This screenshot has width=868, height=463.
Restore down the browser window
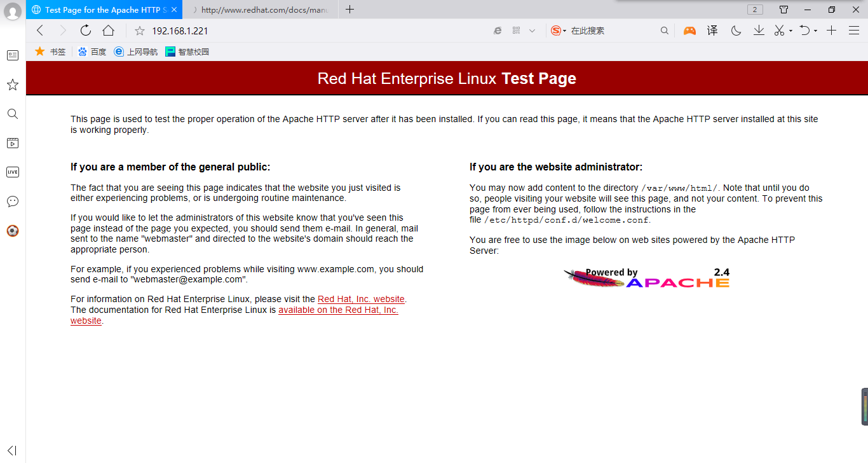click(832, 10)
